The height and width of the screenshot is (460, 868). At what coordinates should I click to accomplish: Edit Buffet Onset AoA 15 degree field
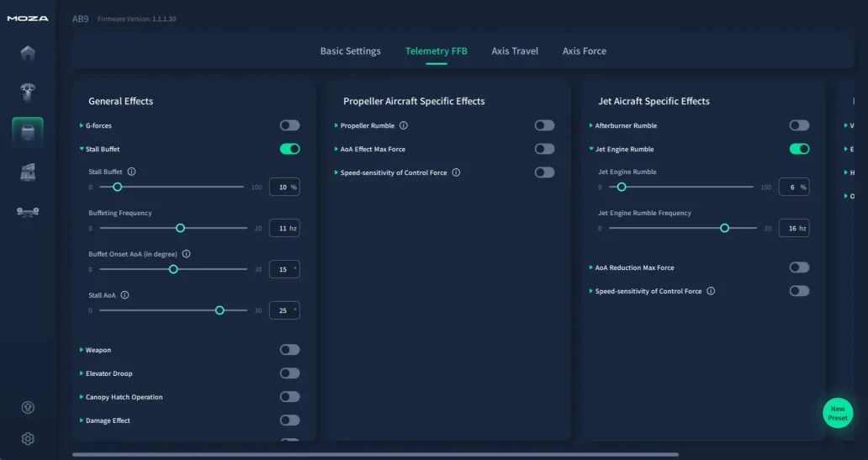tap(284, 270)
